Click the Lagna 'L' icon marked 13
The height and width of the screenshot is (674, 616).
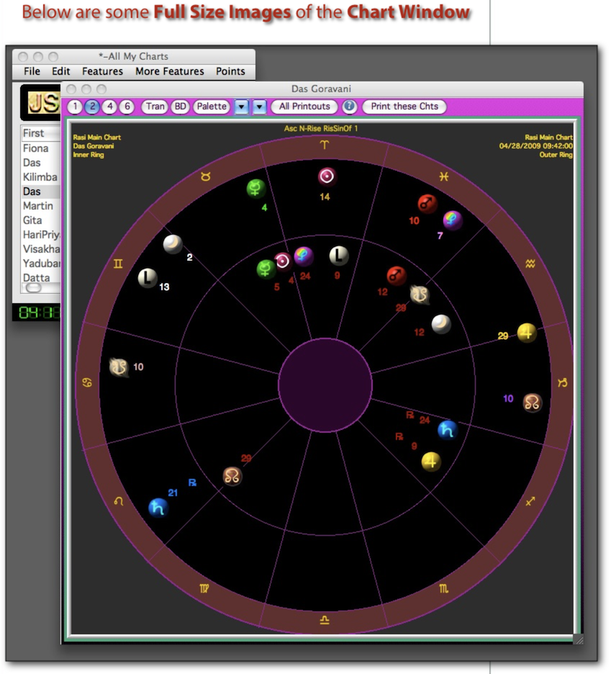coord(148,278)
